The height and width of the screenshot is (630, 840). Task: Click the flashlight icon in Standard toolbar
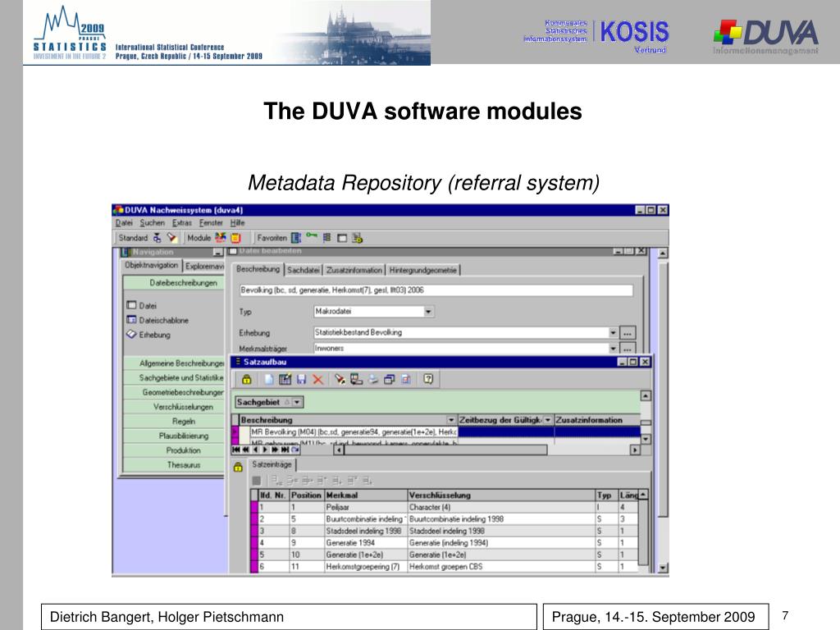click(x=171, y=238)
